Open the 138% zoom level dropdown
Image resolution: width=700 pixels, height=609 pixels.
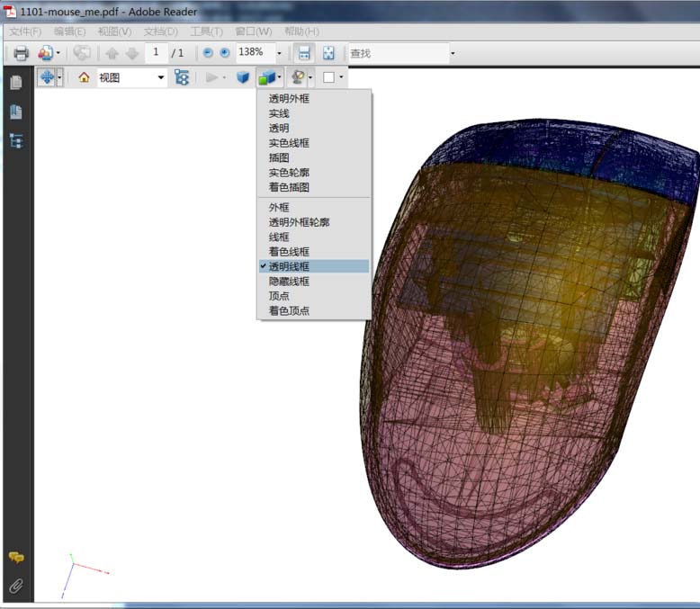pyautogui.click(x=279, y=53)
